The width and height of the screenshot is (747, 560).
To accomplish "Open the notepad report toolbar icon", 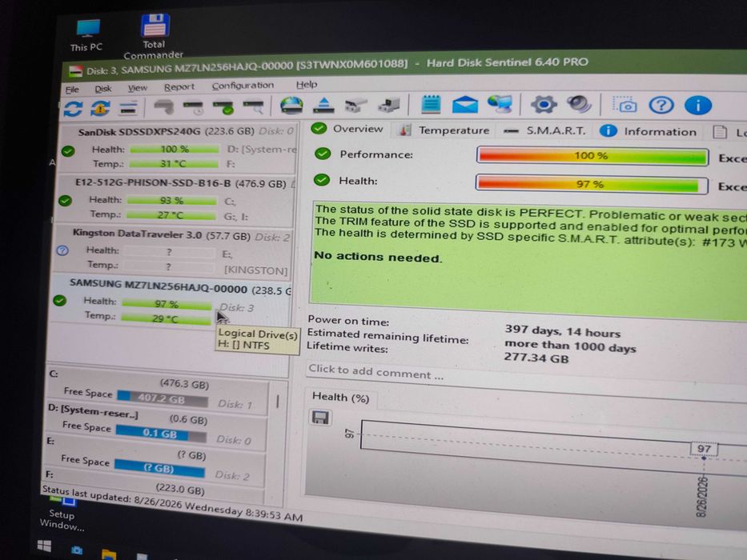I will [431, 104].
